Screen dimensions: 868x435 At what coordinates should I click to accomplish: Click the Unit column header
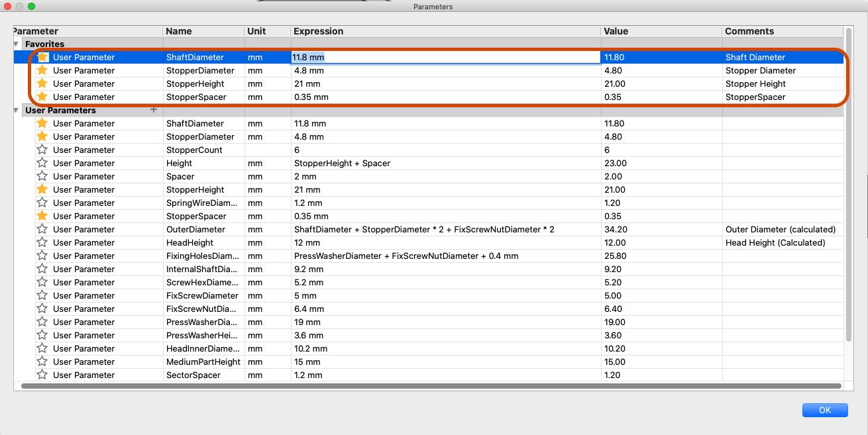[268, 31]
